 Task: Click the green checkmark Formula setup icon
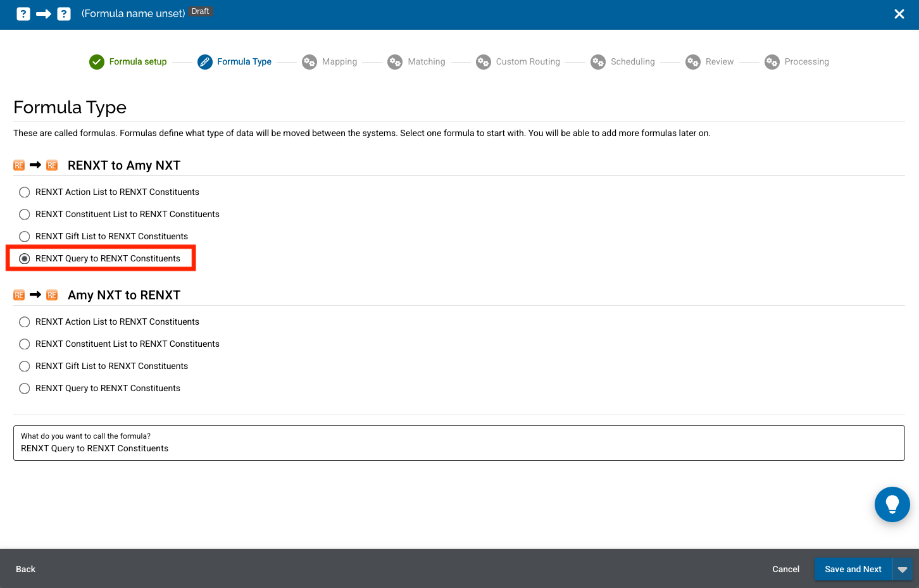coord(97,61)
